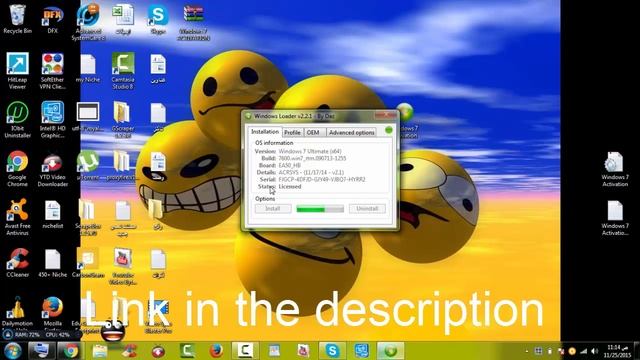This screenshot has height=360, width=640.
Task: Show hidden system tray icons
Action: pyautogui.click(x=527, y=351)
